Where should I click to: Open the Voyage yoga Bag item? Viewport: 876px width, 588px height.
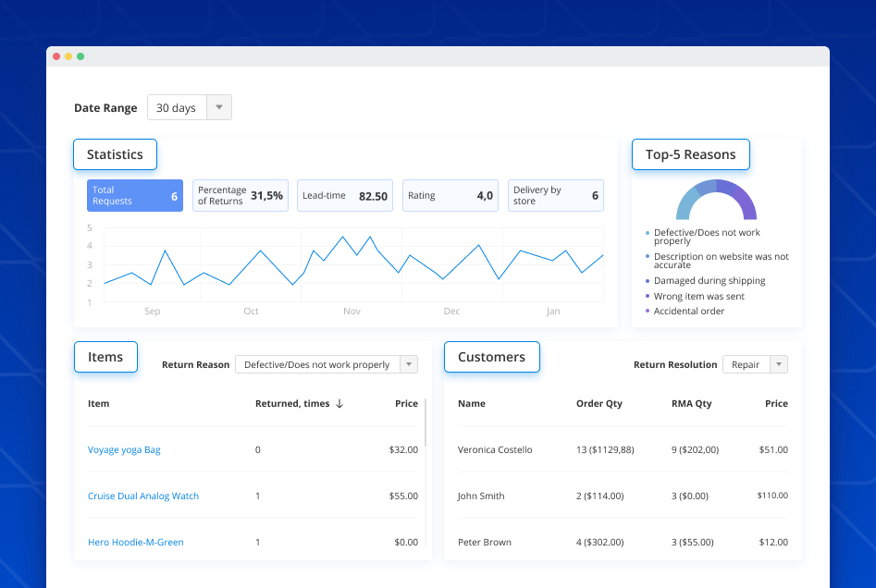(123, 449)
